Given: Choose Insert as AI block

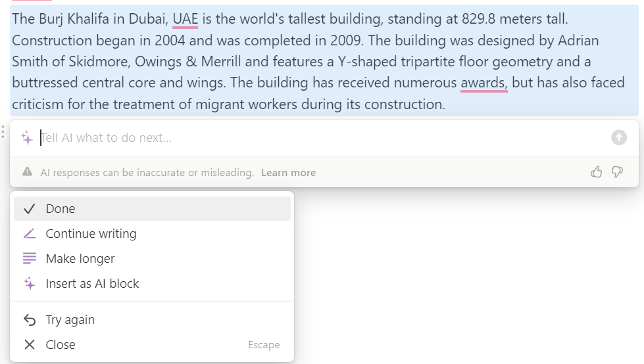Looking at the screenshot, I should 153,284.
